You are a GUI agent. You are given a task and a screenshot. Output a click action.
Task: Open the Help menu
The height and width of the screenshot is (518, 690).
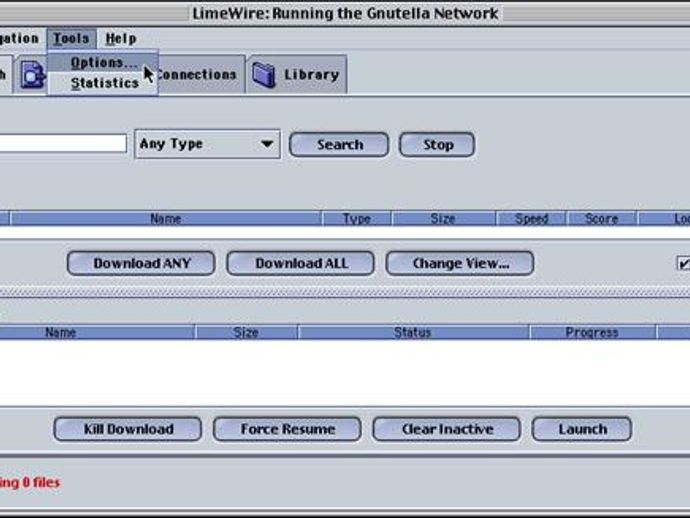pos(121,39)
